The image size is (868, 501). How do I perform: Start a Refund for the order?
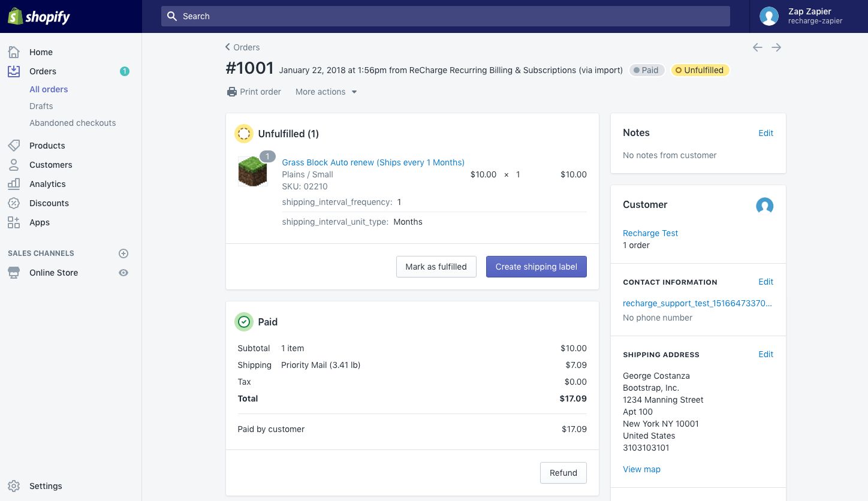pos(563,473)
